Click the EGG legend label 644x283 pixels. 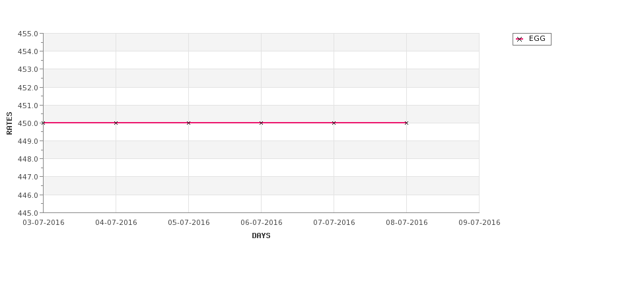point(537,38)
